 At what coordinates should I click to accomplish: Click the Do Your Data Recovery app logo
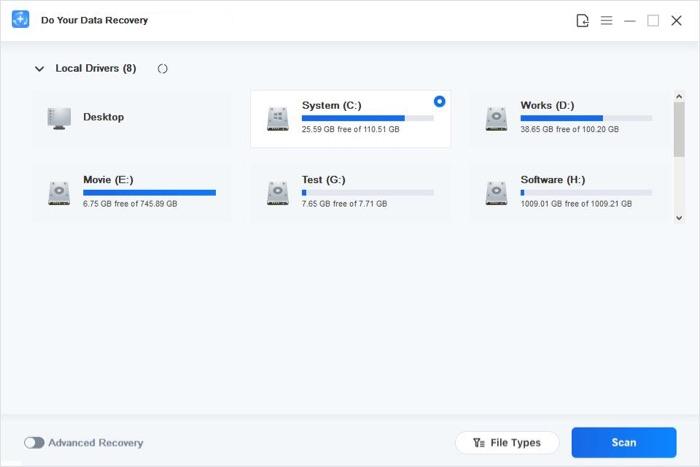[21, 20]
